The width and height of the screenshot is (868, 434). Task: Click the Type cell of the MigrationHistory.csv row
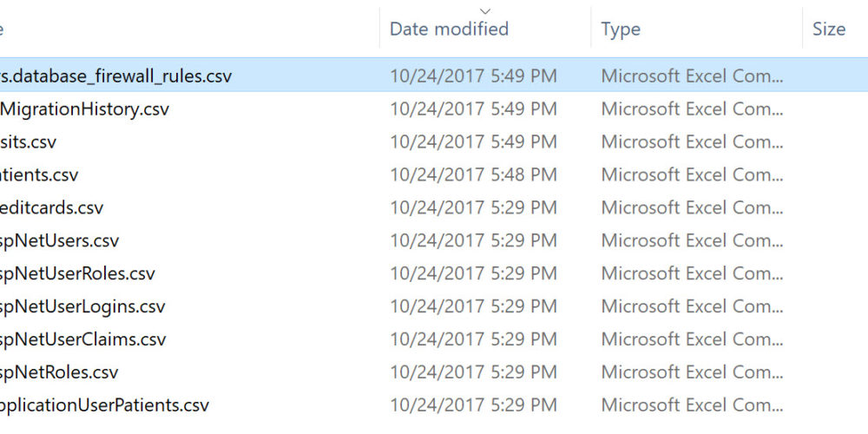pyautogui.click(x=692, y=109)
